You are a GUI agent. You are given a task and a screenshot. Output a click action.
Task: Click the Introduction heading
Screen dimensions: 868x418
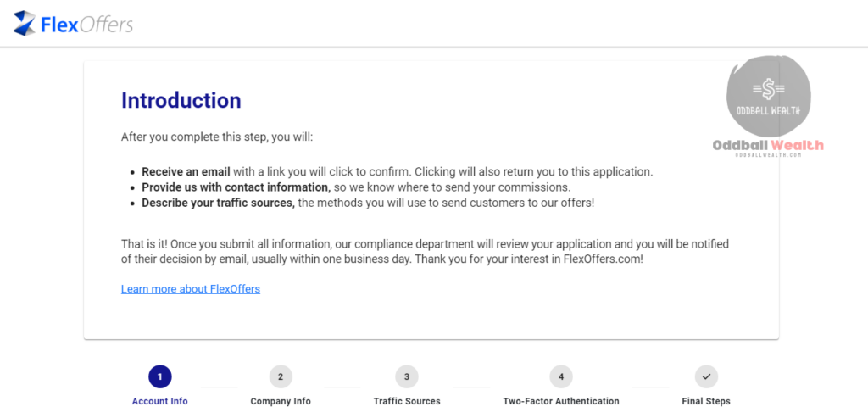coord(181,101)
